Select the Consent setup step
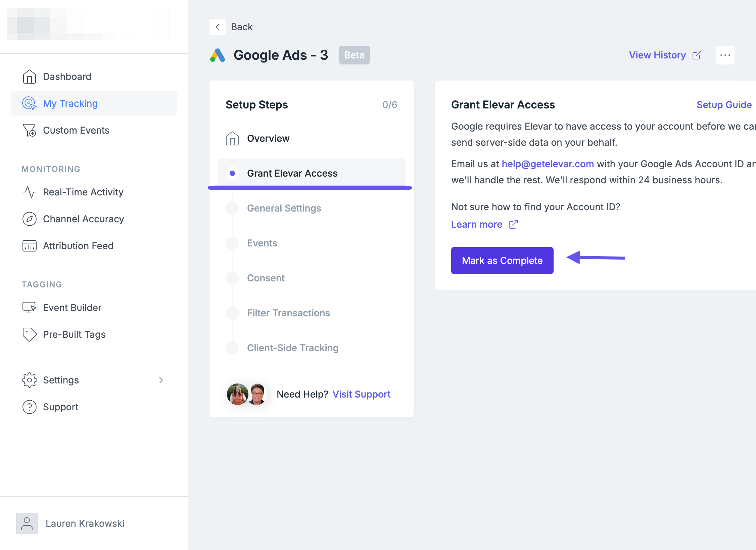The height and width of the screenshot is (550, 756). [312, 278]
